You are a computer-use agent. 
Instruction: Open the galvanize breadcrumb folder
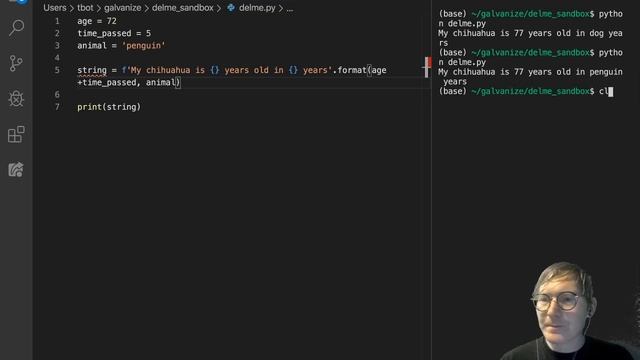[122, 8]
